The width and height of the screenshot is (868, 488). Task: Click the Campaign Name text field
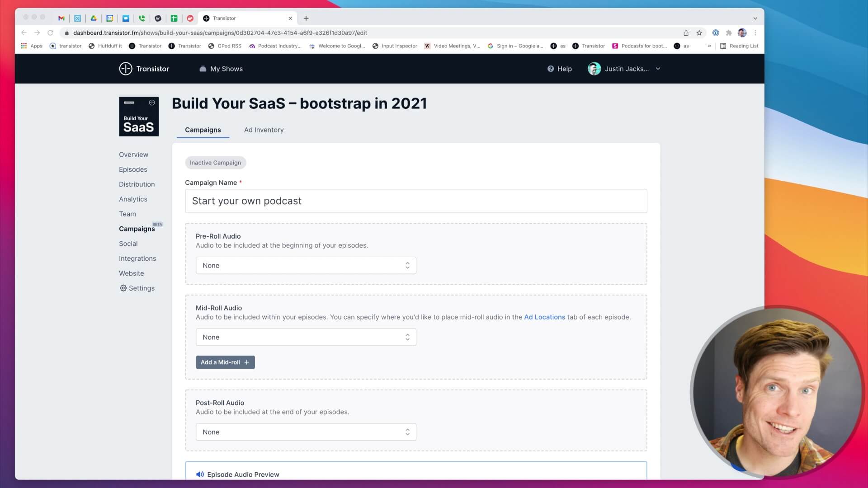point(415,201)
